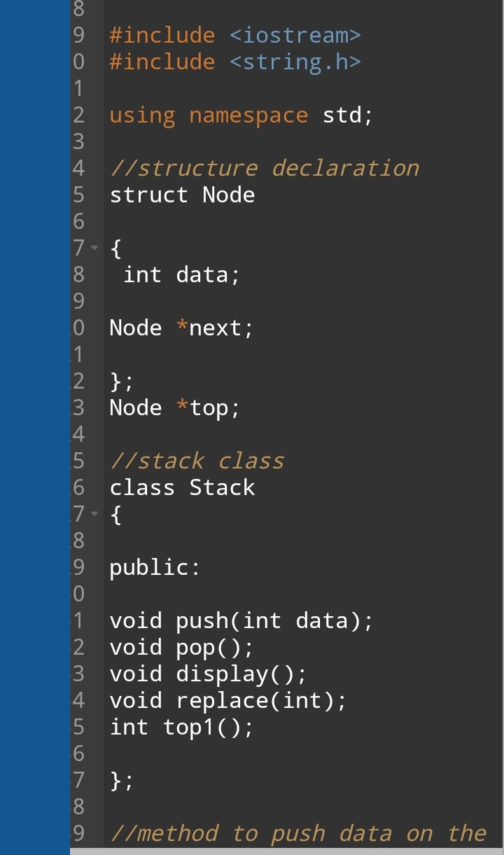Image resolution: width=504 pixels, height=855 pixels.
Task: Click the "int top1();" prototype
Action: pos(182,727)
